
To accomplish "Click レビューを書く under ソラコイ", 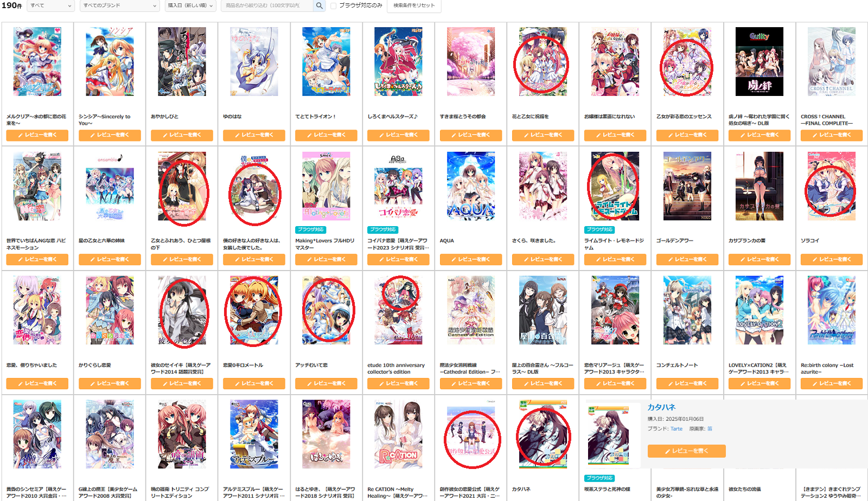I will pyautogui.click(x=832, y=259).
